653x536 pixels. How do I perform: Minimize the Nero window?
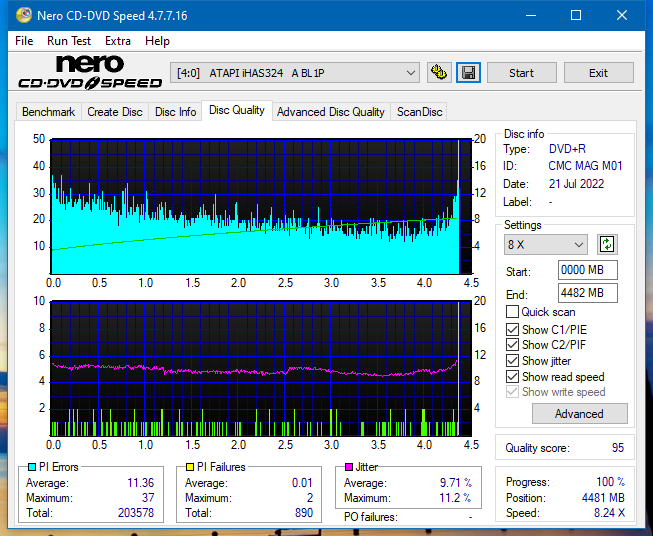point(531,15)
